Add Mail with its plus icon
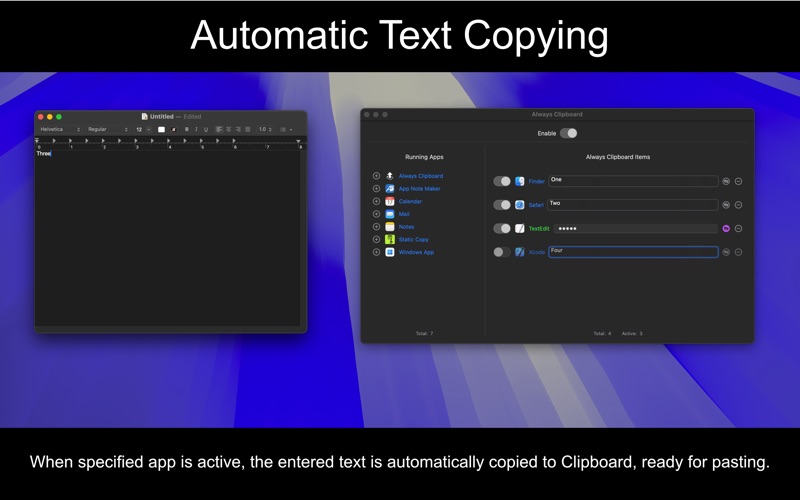800x500 pixels. coord(377,214)
